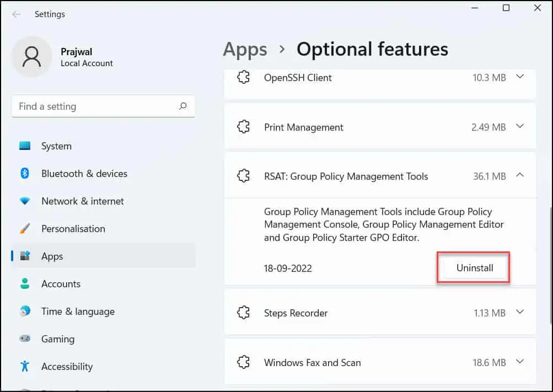Open Accessibility settings category

pyautogui.click(x=103, y=366)
